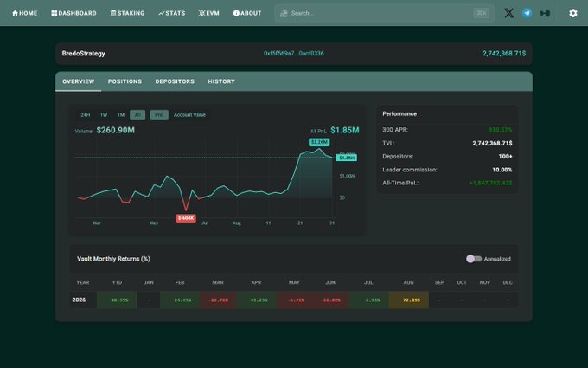The image size is (588, 368).
Task: Show the Account Value chart mode
Action: point(189,115)
